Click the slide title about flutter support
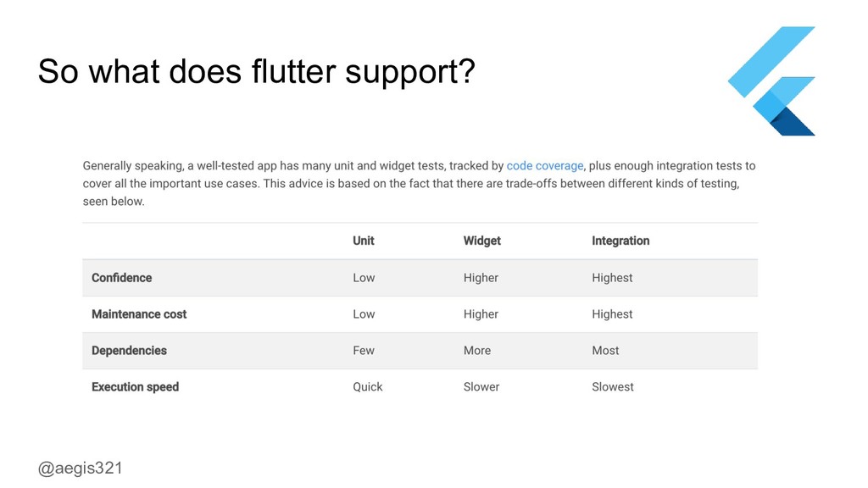 (256, 71)
